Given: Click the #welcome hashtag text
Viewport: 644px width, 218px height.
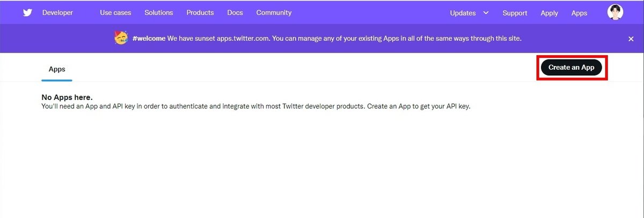Looking at the screenshot, I should pyautogui.click(x=149, y=39).
